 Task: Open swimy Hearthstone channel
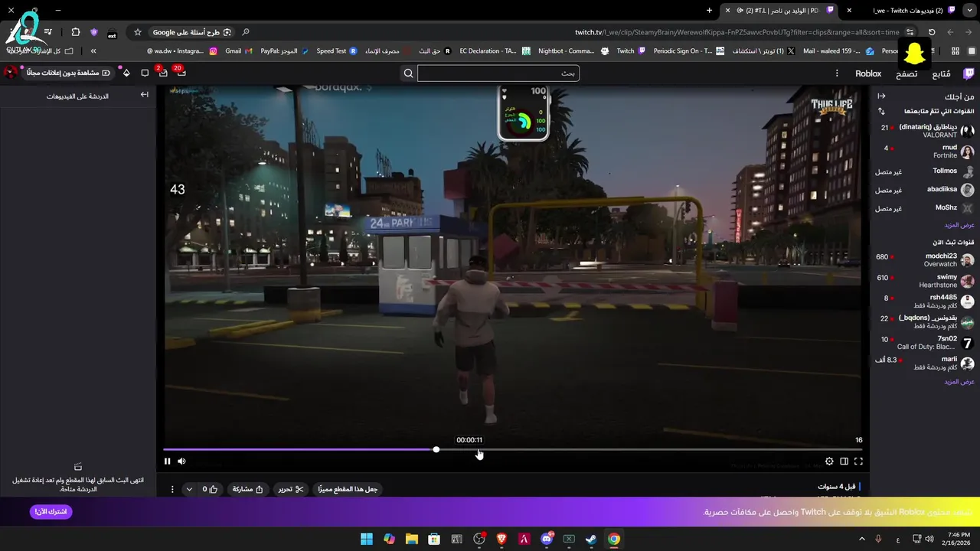click(x=925, y=281)
